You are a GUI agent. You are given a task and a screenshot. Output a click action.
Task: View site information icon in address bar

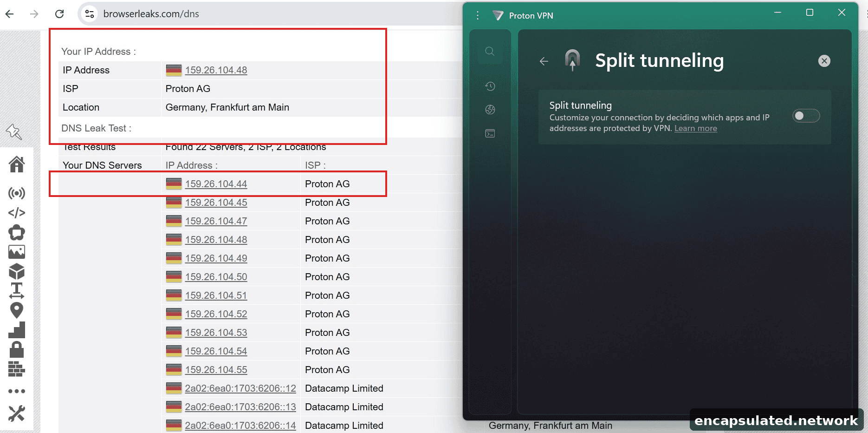[90, 14]
